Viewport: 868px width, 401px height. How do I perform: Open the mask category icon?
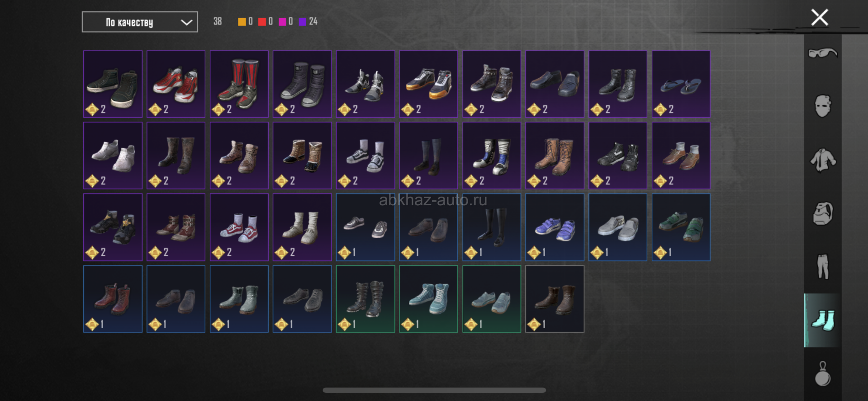(x=823, y=106)
